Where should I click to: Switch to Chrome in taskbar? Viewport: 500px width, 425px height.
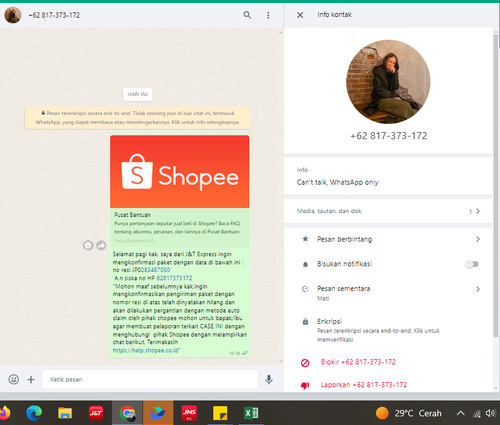tap(127, 413)
